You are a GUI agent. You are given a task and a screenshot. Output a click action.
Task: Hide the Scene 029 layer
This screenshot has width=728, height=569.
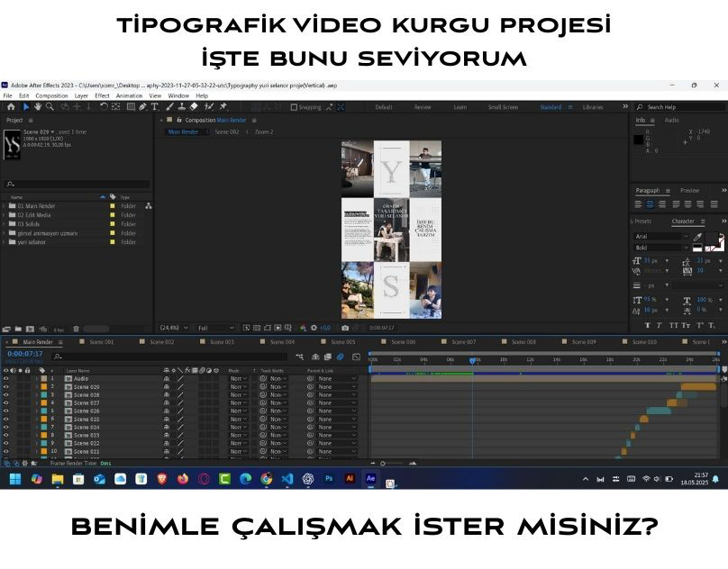[6, 386]
